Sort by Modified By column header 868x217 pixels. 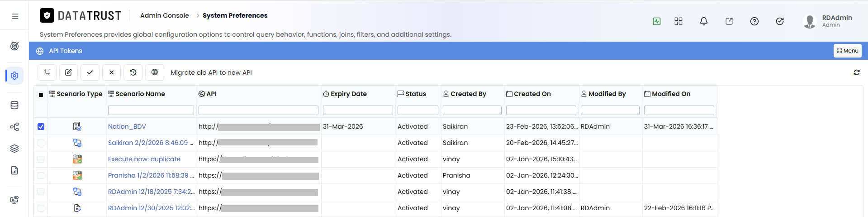click(x=603, y=94)
